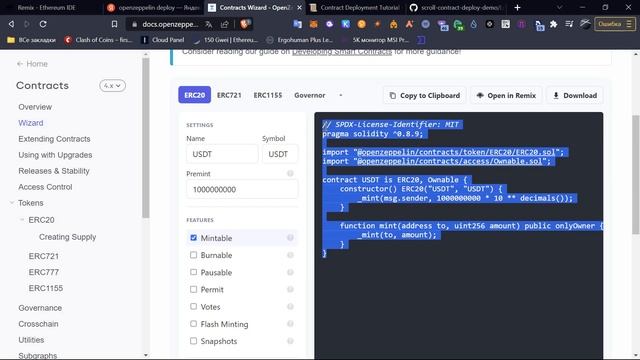Screen dimensions: 640x360
Task: Show info for Pausable feature
Action: (x=290, y=272)
